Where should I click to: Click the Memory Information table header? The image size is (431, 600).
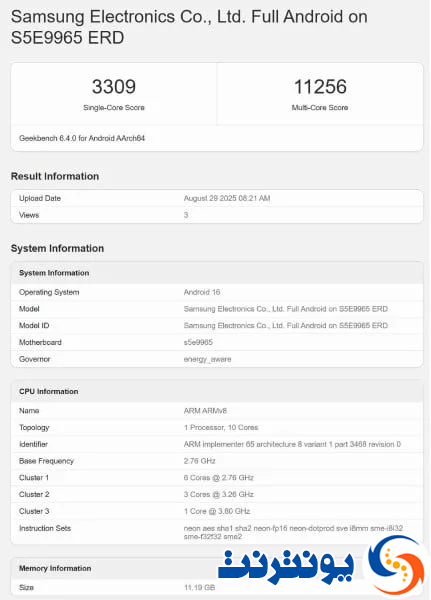coord(115,568)
